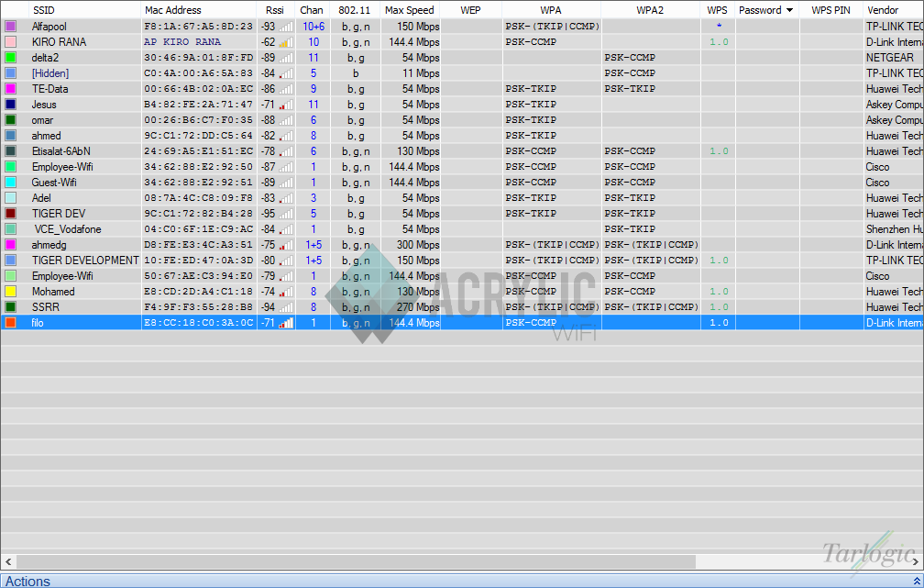This screenshot has height=588, width=924.
Task: Click the NETGEAR vendor cell
Action: (x=890, y=57)
